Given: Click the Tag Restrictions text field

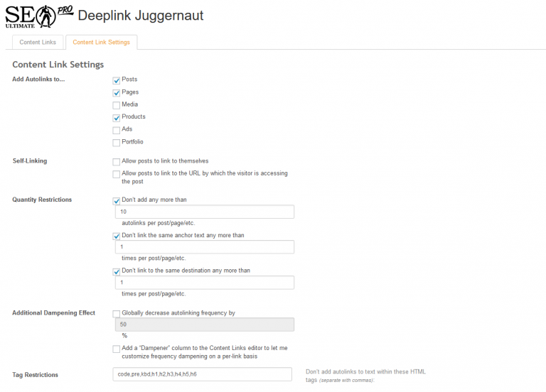Looking at the screenshot, I should [x=202, y=374].
